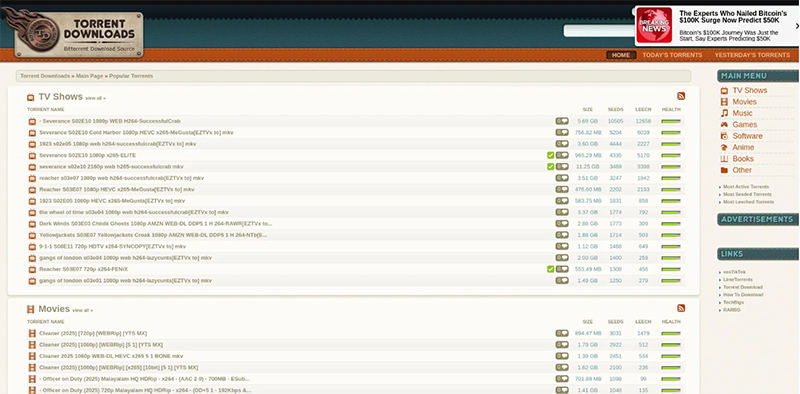Open Most Leeched Torrents link
The height and width of the screenshot is (394, 800).
[x=748, y=202]
